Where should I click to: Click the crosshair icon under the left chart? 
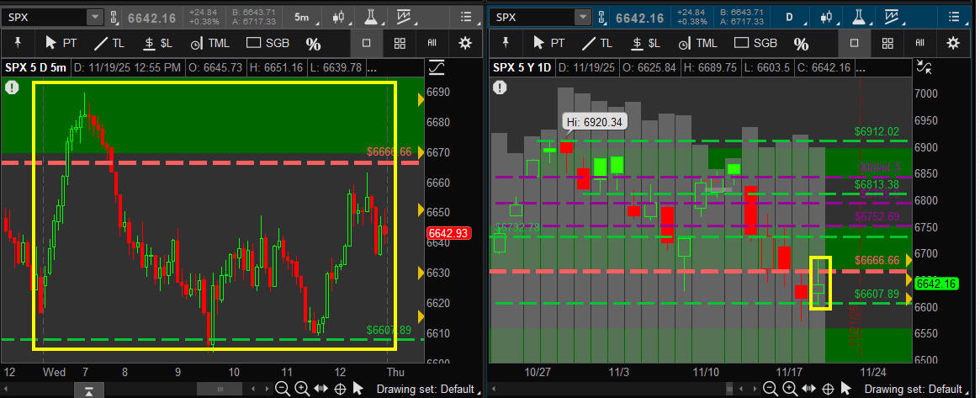coord(341,388)
